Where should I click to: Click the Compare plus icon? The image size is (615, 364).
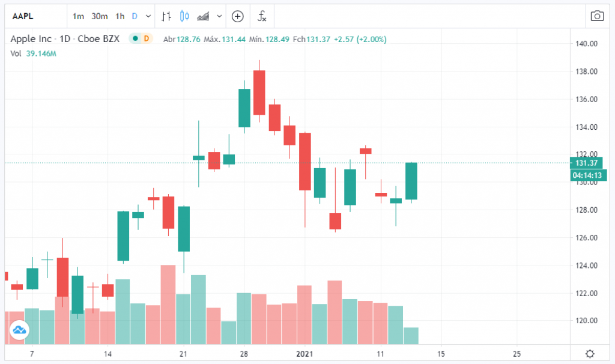click(237, 16)
